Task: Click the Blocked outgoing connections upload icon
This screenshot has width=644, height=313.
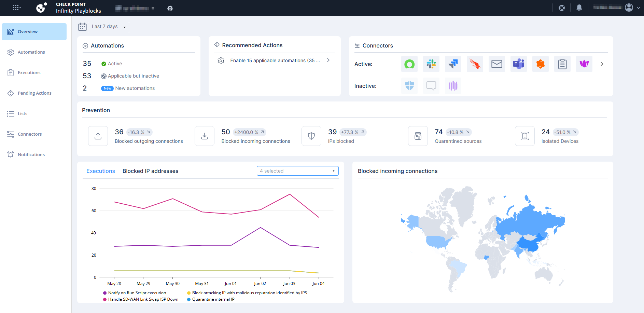Action: (x=98, y=136)
